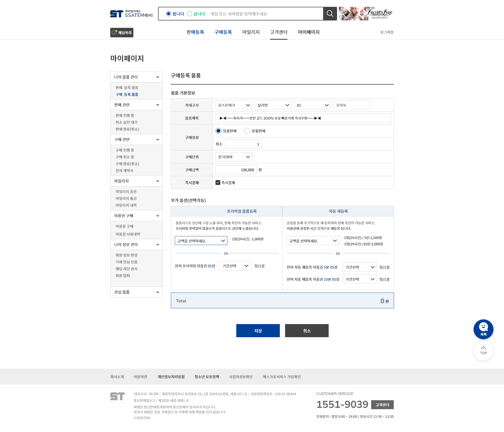Uncheck the 즉시결제 checkbox
Screen dimensions: 504x432
click(218, 183)
